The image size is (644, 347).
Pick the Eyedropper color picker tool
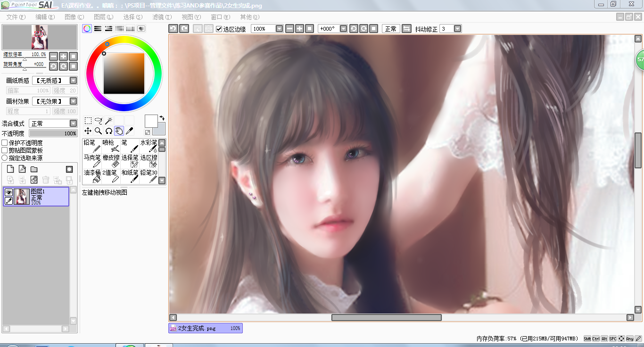(x=129, y=131)
